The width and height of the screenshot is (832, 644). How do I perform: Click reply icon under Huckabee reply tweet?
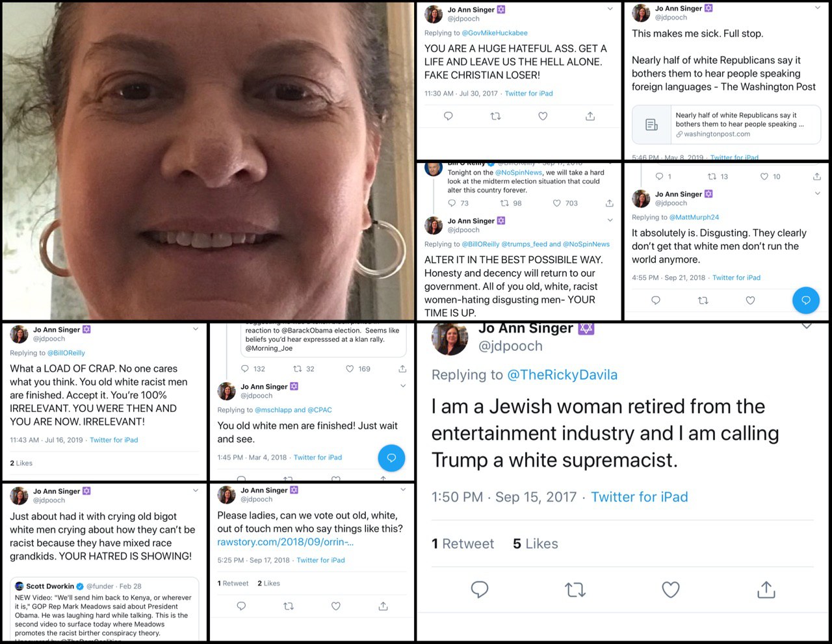tap(448, 116)
